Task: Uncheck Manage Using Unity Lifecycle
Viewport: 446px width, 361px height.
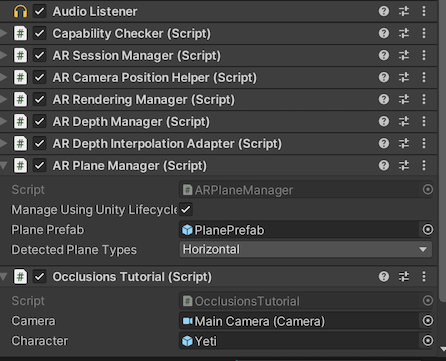Action: [186, 210]
